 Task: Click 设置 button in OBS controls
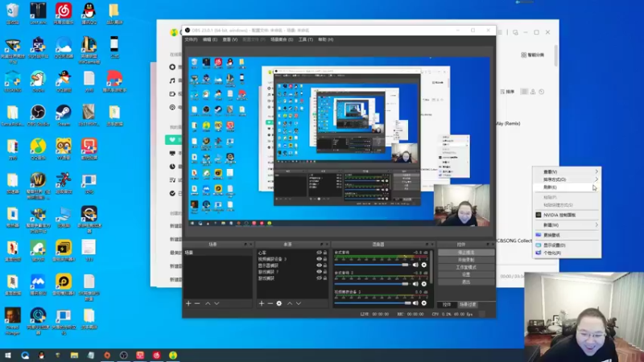(x=466, y=274)
